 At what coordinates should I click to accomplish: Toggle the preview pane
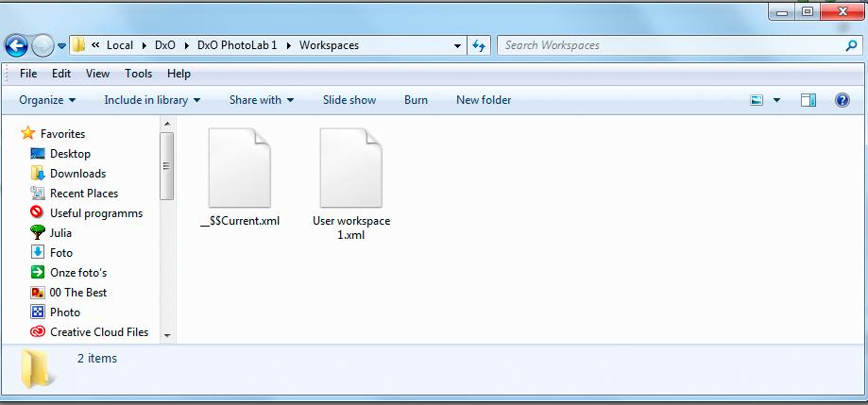click(808, 100)
